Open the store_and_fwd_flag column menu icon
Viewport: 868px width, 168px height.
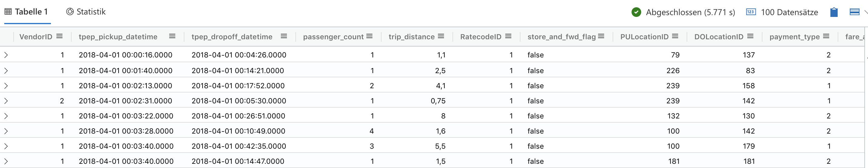tap(601, 36)
